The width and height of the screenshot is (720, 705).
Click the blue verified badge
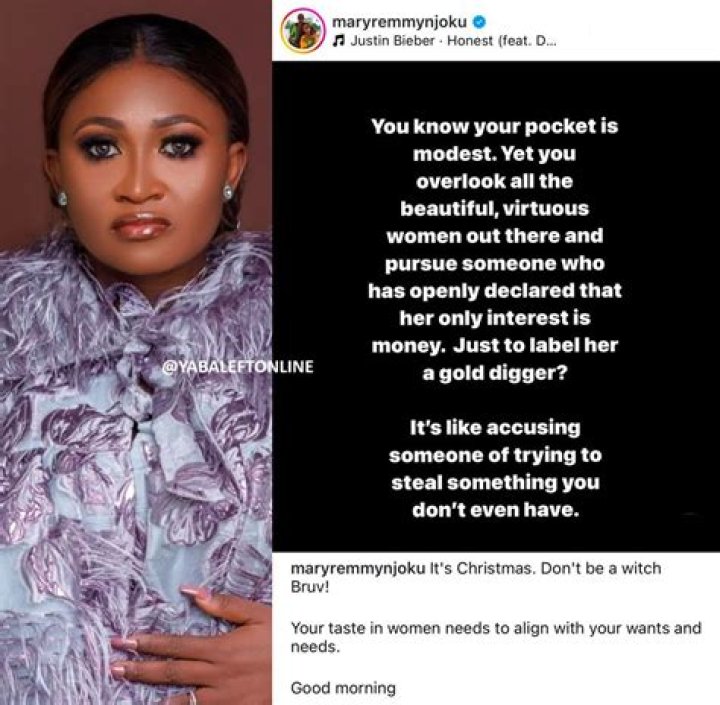pyautogui.click(x=478, y=21)
